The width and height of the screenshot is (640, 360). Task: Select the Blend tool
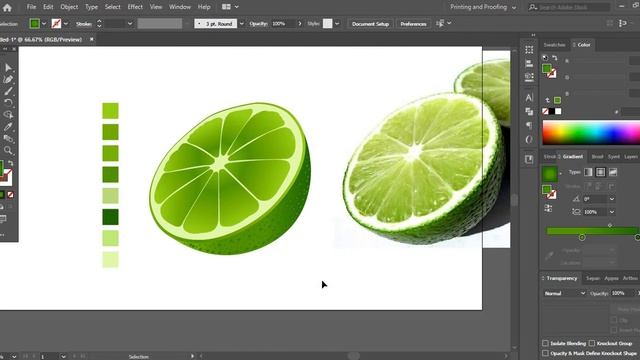click(x=8, y=139)
